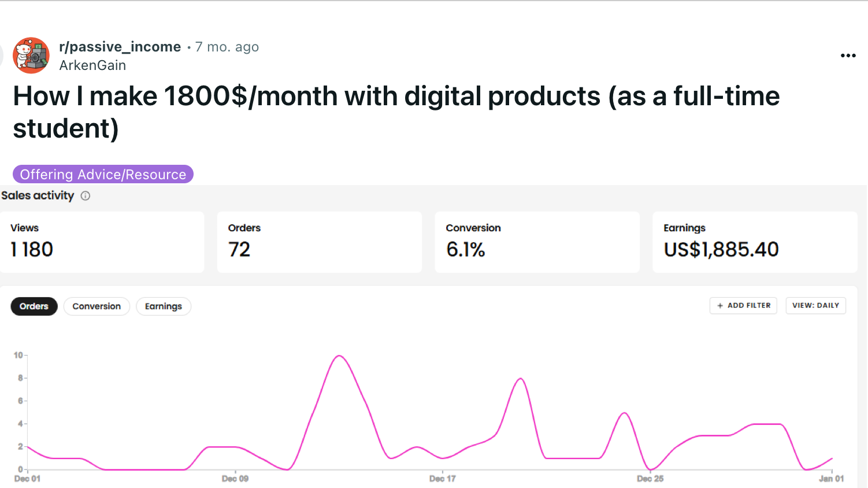Click the Dec 25 axis label

650,479
